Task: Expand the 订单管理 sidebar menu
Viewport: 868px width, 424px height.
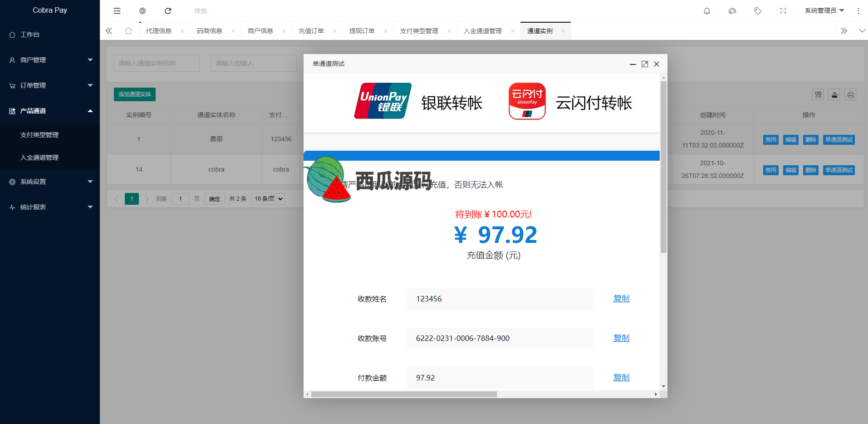Action: (x=50, y=85)
